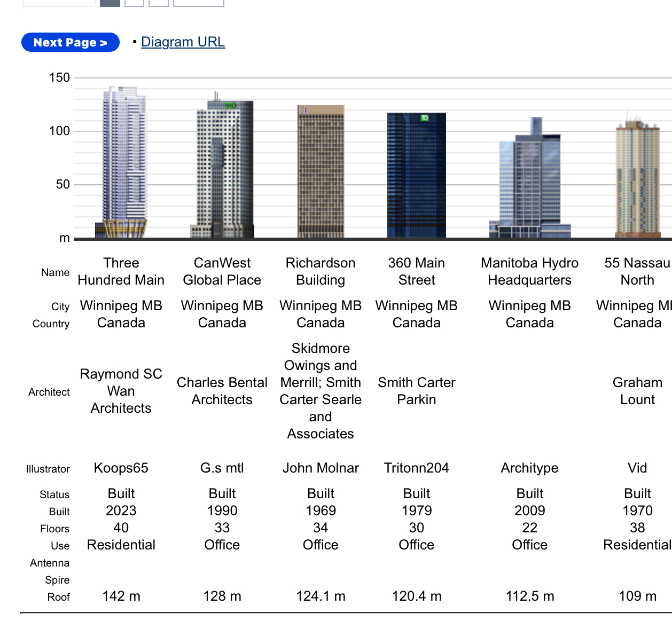
Task: Select architect Raymond SC Wan Architects
Action: coord(121,391)
